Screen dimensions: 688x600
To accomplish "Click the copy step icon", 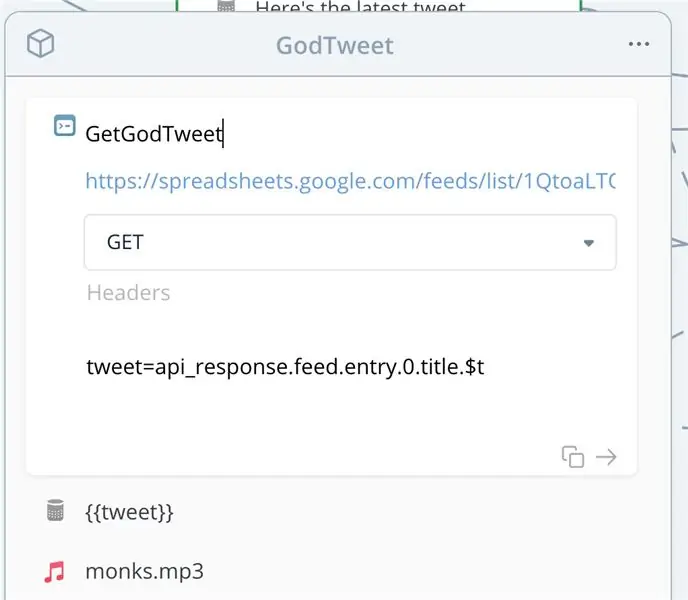I will 573,457.
